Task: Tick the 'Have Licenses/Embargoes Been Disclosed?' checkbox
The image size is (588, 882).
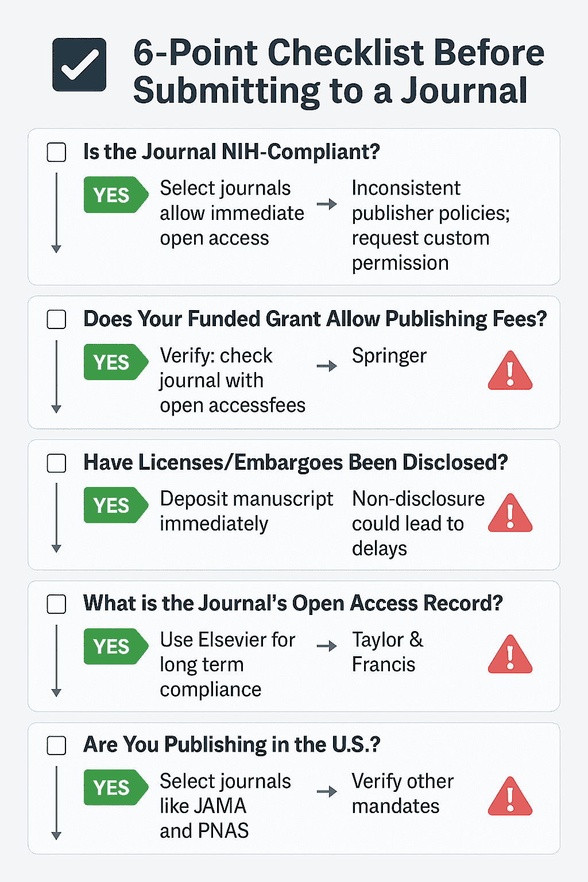Action: (56, 463)
